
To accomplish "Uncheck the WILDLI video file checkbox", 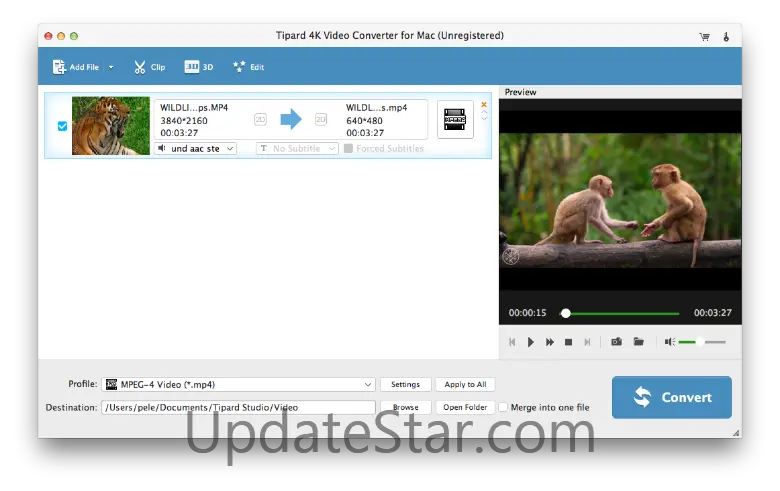I will pyautogui.click(x=62, y=126).
